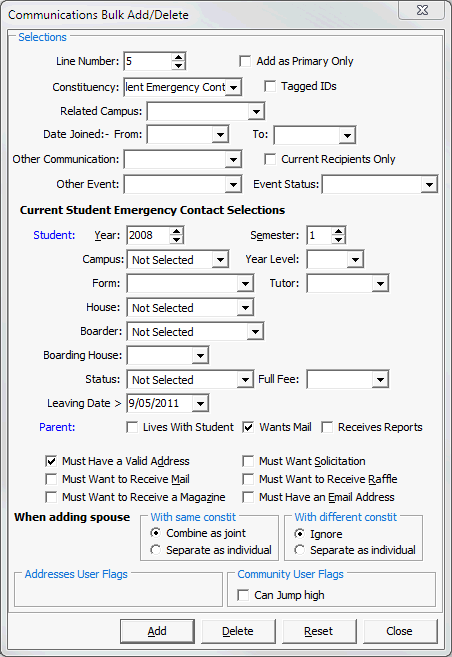
Task: Expand Other Communication dropdown
Action: click(233, 159)
